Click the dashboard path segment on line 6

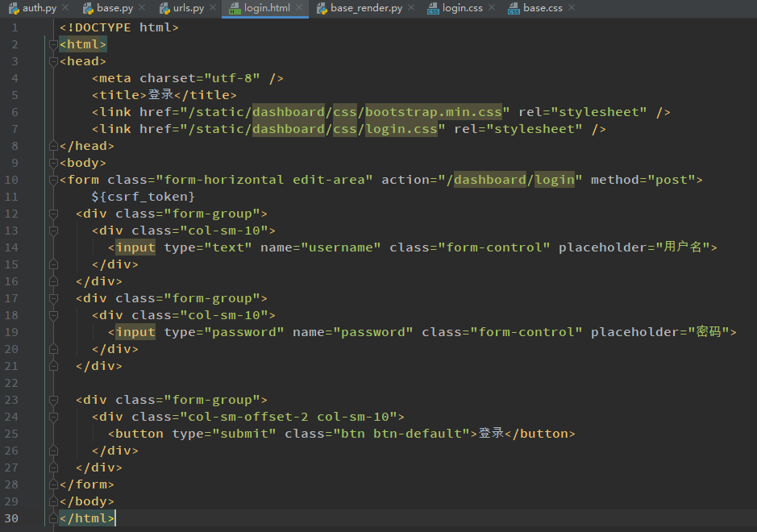289,112
